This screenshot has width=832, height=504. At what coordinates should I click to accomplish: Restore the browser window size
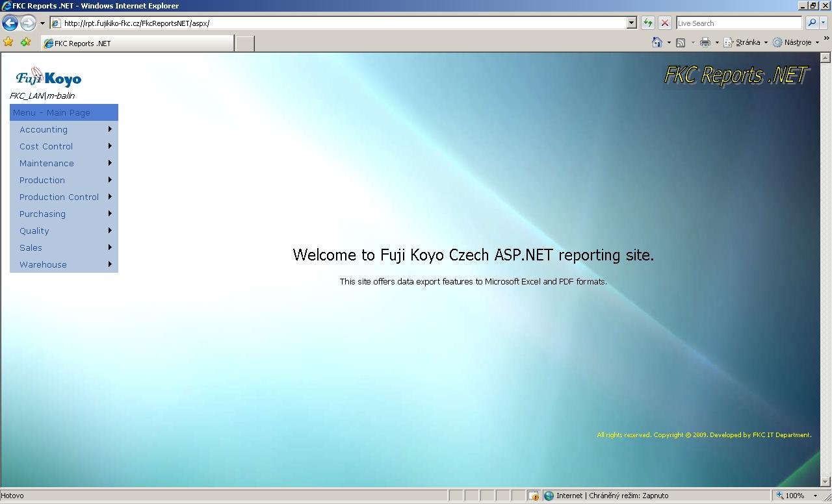(812, 5)
